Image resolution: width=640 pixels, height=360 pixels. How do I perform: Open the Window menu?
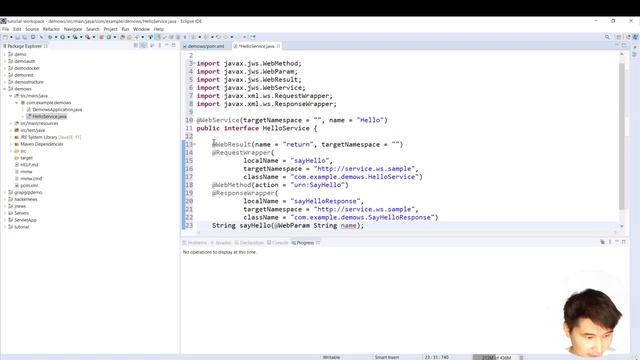pos(141,29)
